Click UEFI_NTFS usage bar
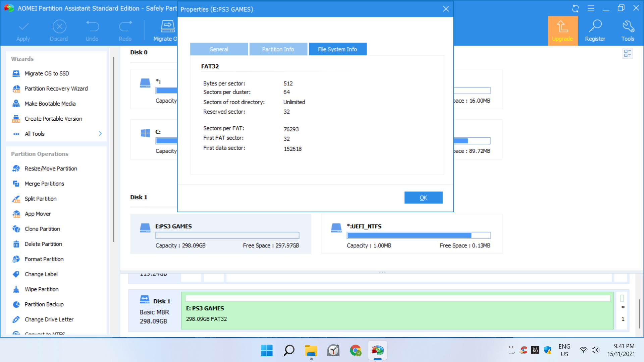 click(x=418, y=236)
